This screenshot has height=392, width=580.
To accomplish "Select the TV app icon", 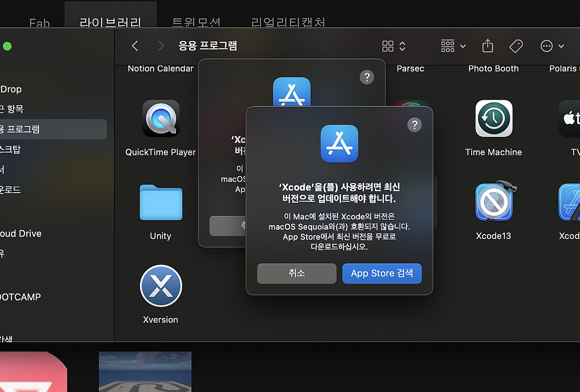I will [x=570, y=118].
